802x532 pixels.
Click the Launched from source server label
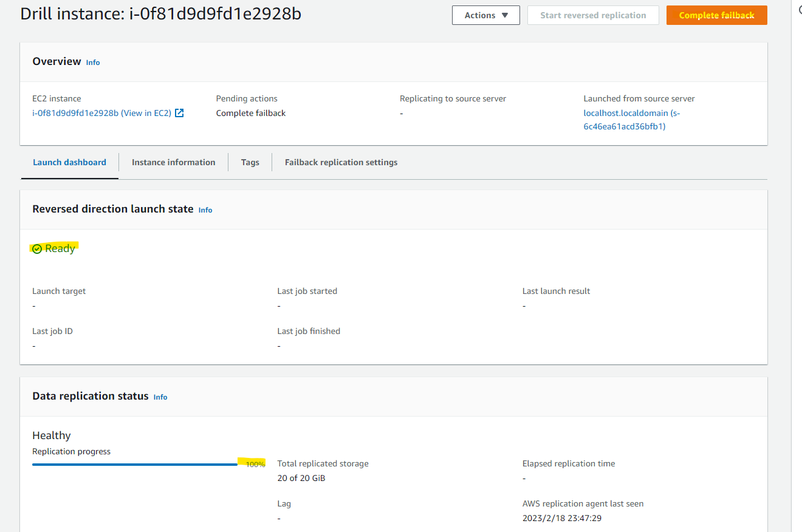639,98
